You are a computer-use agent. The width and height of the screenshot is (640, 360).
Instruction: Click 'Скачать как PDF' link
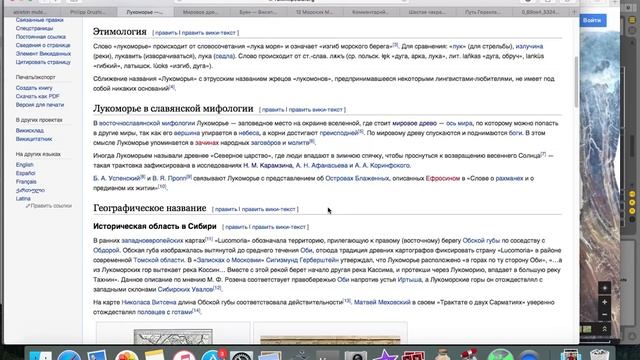coord(38,96)
